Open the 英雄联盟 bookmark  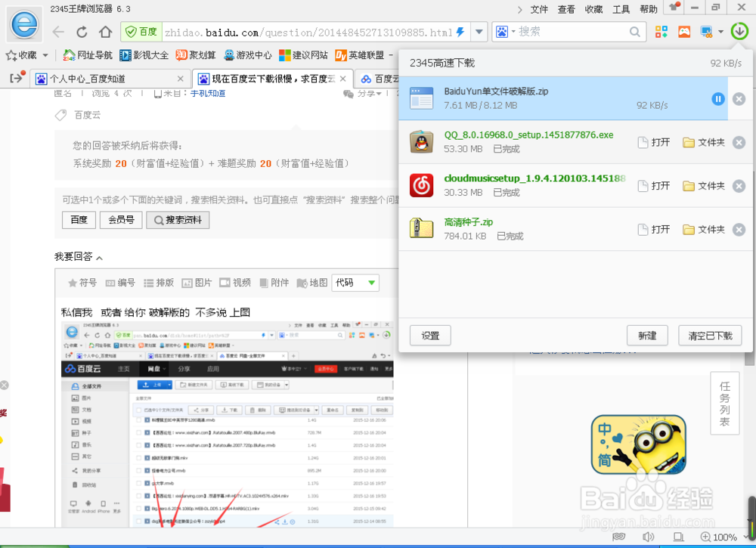coord(359,55)
